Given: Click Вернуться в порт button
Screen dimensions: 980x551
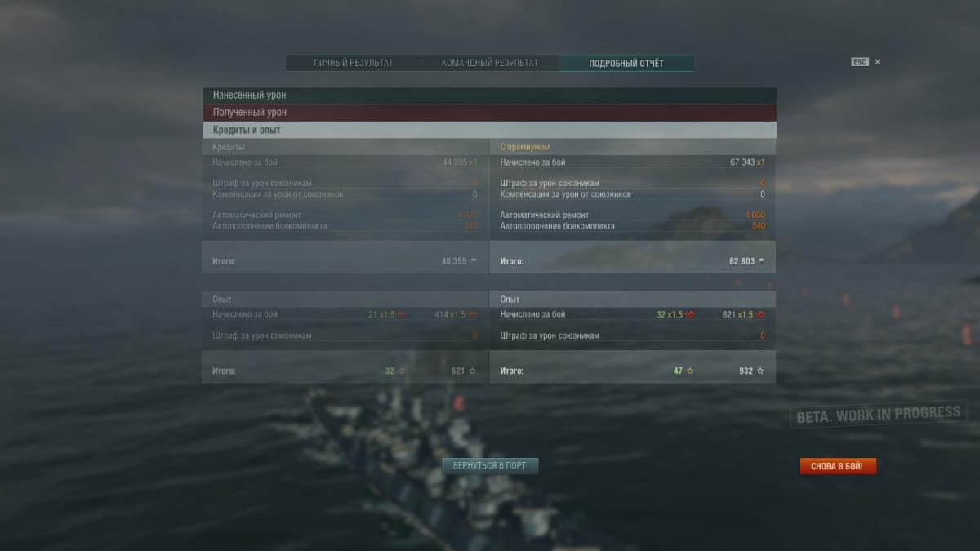Looking at the screenshot, I should click(x=490, y=466).
